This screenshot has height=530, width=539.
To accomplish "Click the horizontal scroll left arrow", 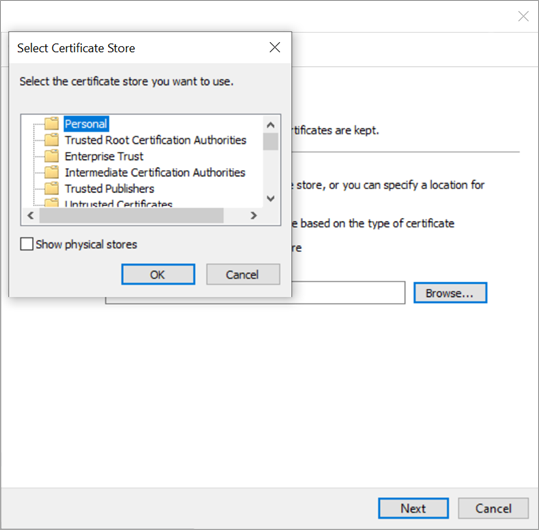I will pos(31,216).
